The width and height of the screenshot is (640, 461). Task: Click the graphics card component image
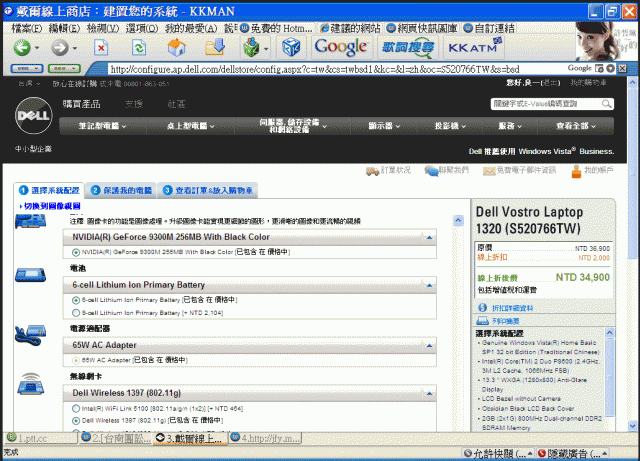[31, 221]
